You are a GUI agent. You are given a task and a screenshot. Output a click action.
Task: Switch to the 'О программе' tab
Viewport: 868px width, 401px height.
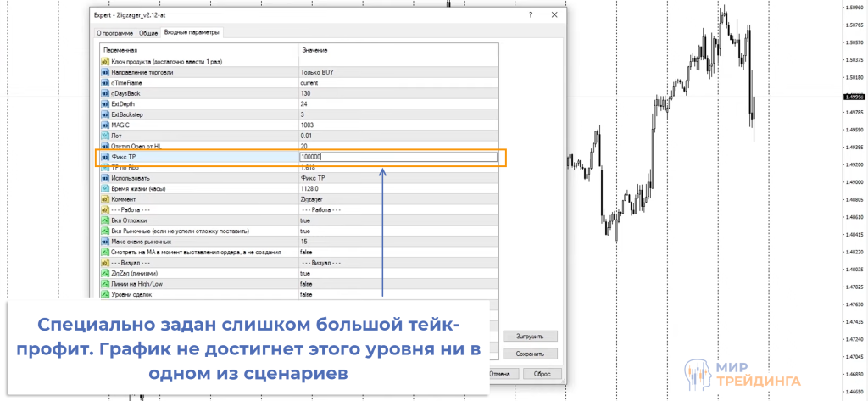pos(114,33)
